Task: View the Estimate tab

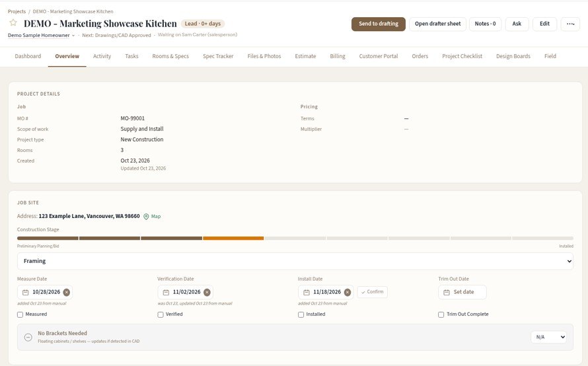Action: click(305, 56)
